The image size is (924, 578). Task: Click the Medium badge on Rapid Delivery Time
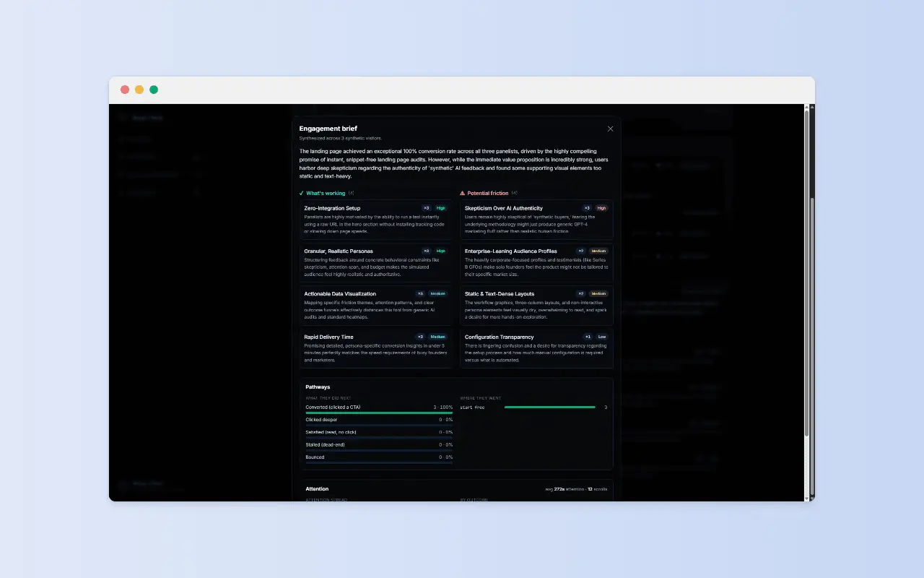[x=438, y=337]
